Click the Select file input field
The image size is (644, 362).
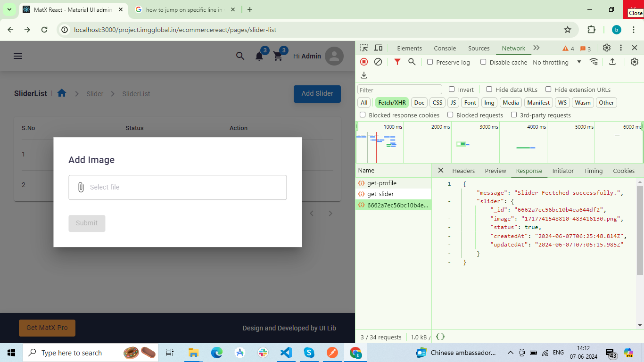pyautogui.click(x=177, y=187)
